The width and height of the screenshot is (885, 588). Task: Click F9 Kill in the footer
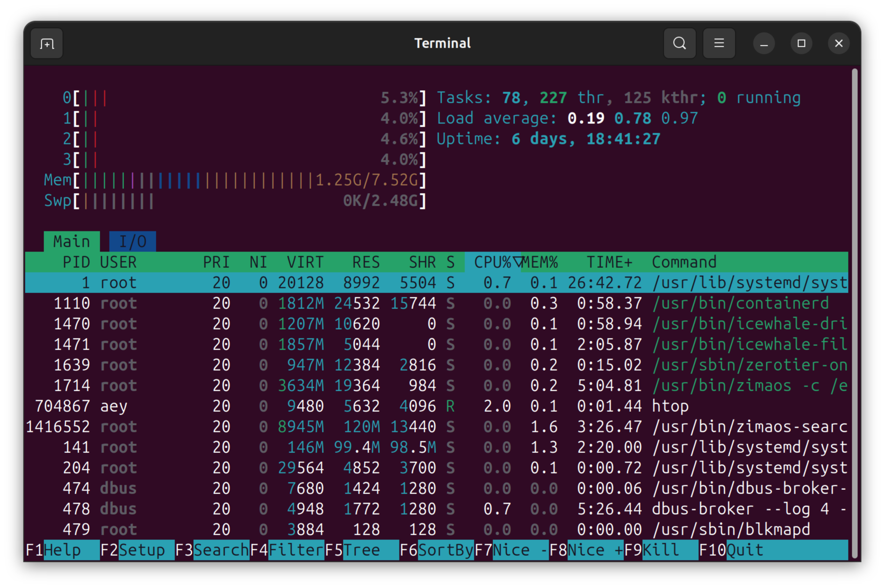[661, 550]
